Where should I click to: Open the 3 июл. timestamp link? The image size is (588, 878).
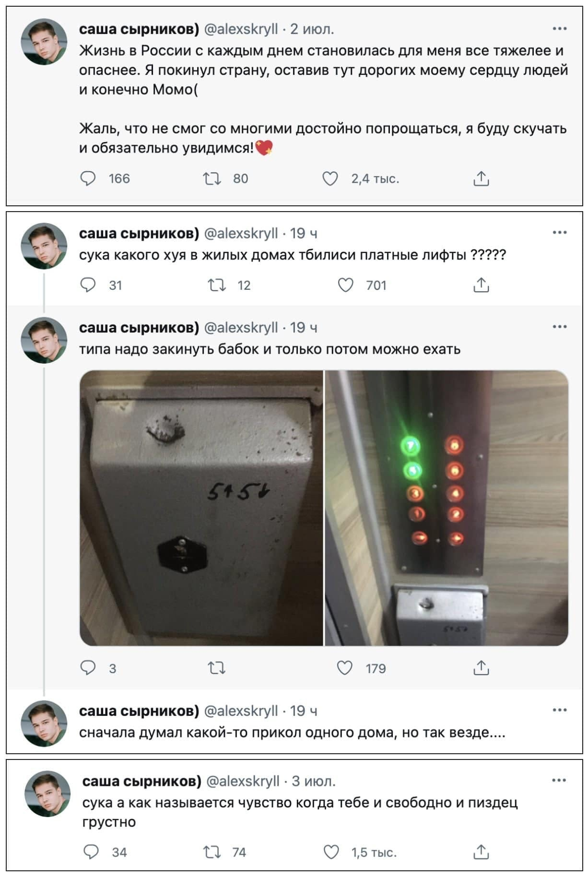[x=314, y=781]
